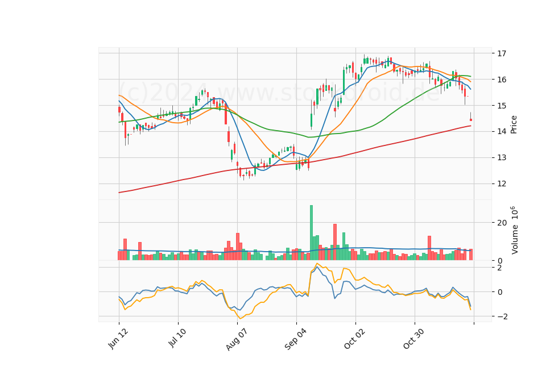This screenshot has width=546, height=392.
Task: Click the tall red volume bar after Oct 30
Action: pos(429,248)
